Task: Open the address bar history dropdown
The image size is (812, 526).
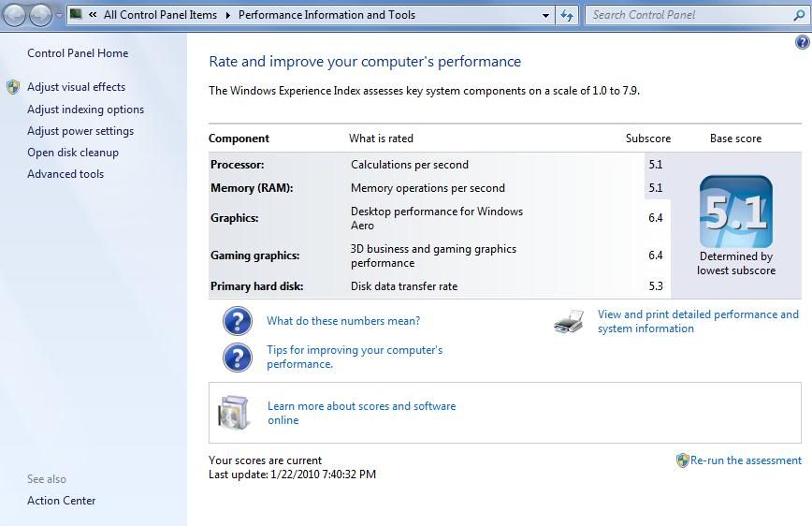Action: tap(545, 16)
